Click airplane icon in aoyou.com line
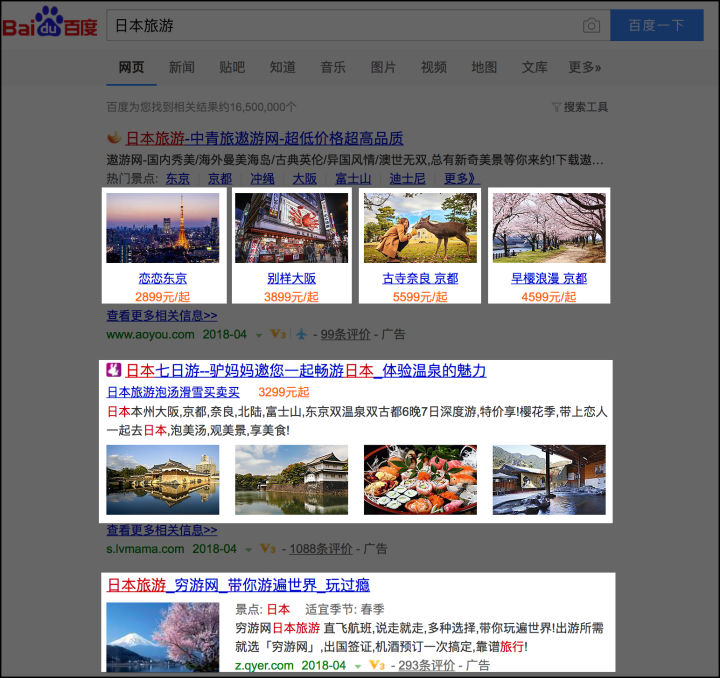Screen dimensions: 720x678 coord(301,334)
